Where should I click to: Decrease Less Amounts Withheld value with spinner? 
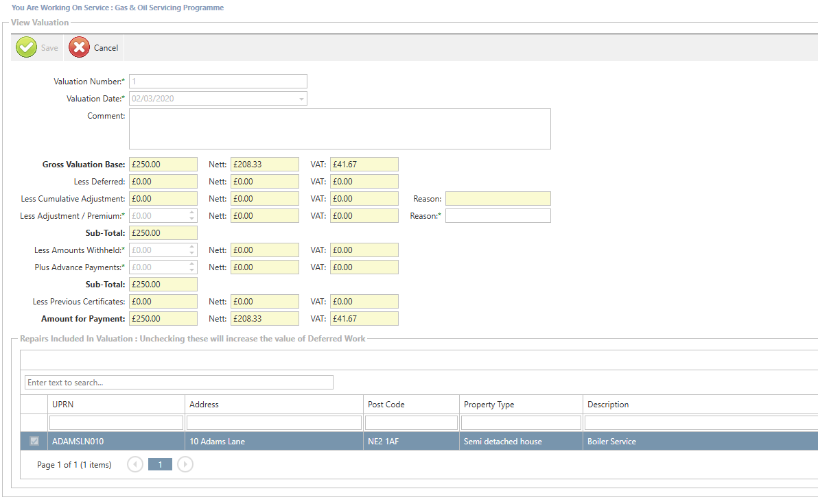191,254
